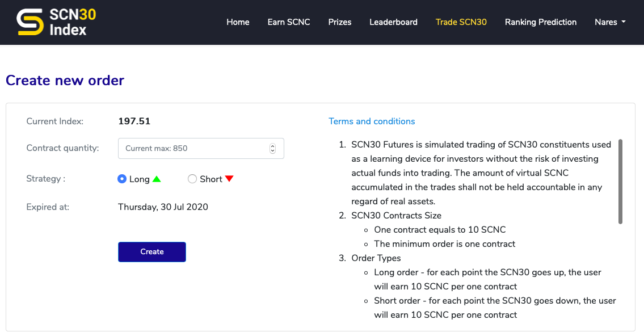Go to Earn SCNC
The image size is (644, 336).
coord(289,22)
